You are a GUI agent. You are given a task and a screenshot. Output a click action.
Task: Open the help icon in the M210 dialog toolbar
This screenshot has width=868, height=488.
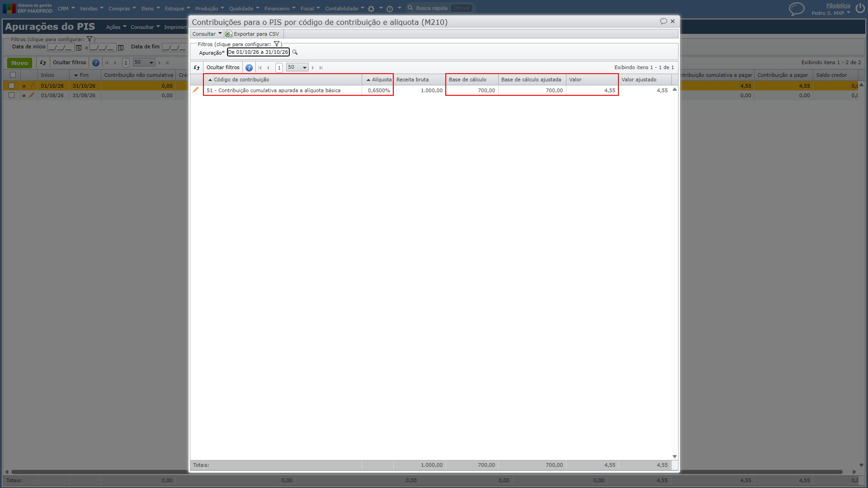(249, 68)
